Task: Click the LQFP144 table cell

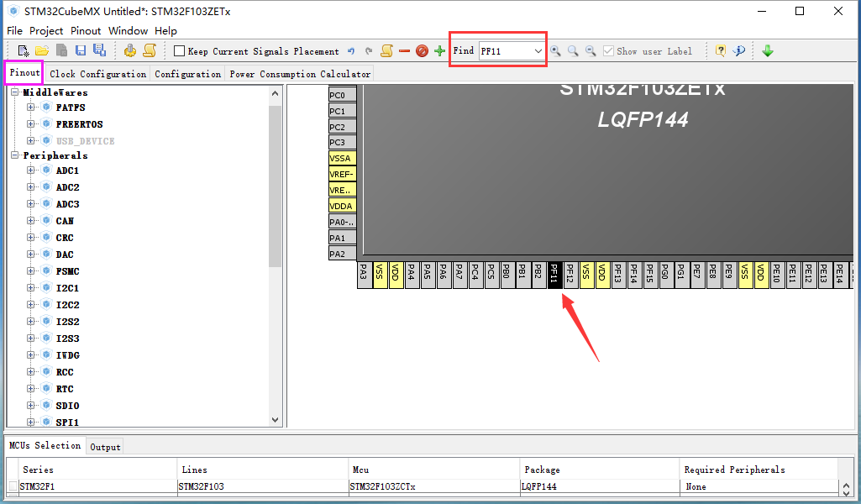Action: coord(599,486)
